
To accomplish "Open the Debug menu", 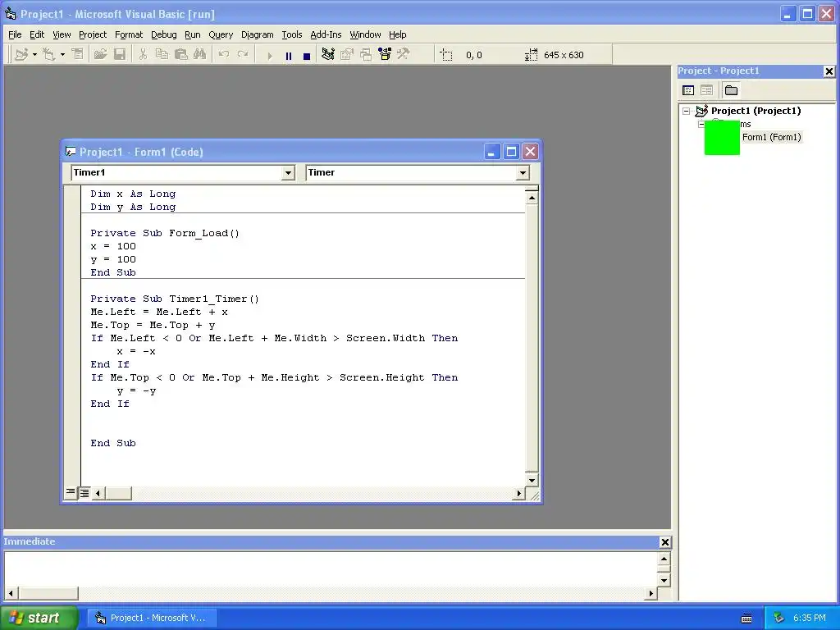I will pos(164,34).
